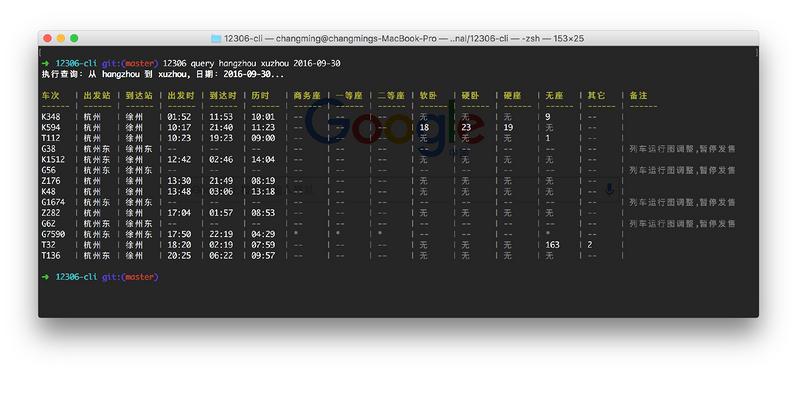Click the command '12306 query hangzhou xuzhou 2016-09-30'

(252, 64)
